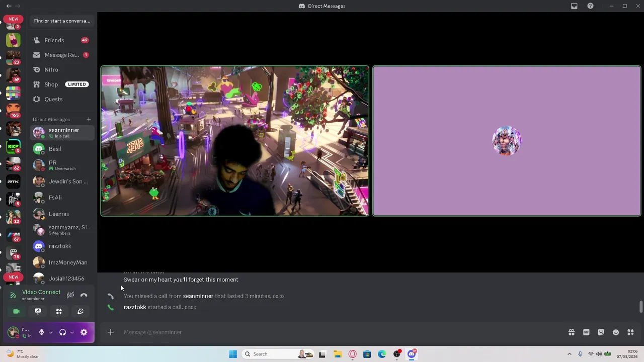This screenshot has width=644, height=362.
Task: Share your screen button
Action: (x=38, y=311)
